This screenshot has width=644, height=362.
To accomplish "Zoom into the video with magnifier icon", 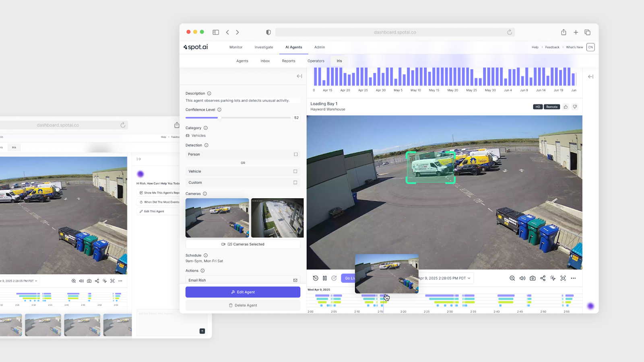I will [x=512, y=278].
